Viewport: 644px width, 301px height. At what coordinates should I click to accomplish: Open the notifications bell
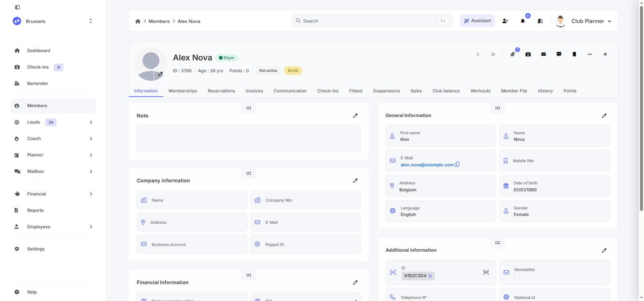point(523,21)
